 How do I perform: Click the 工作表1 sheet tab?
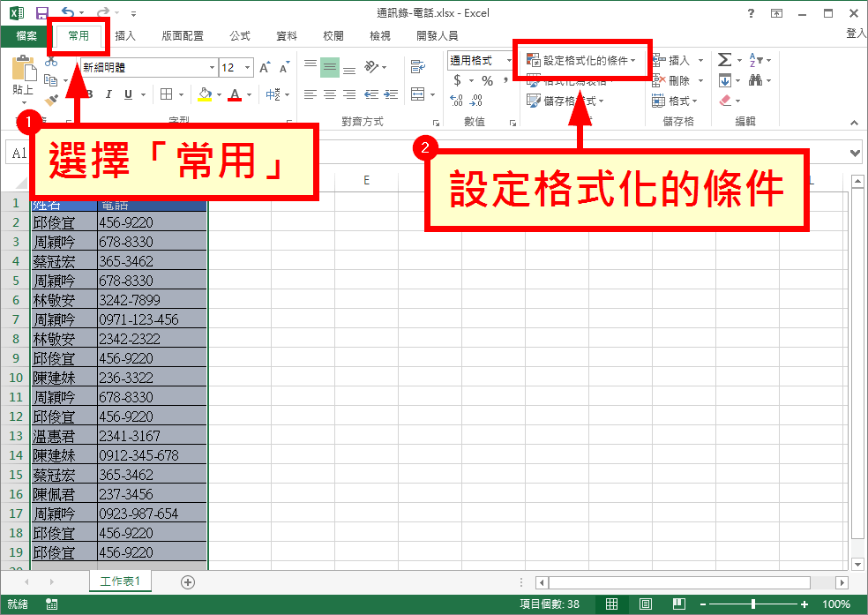coord(120,581)
